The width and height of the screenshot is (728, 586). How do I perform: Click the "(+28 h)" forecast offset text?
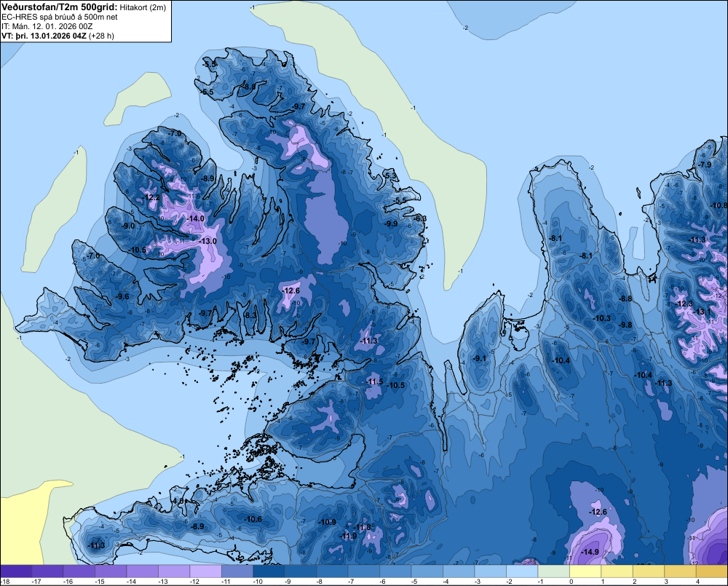101,35
